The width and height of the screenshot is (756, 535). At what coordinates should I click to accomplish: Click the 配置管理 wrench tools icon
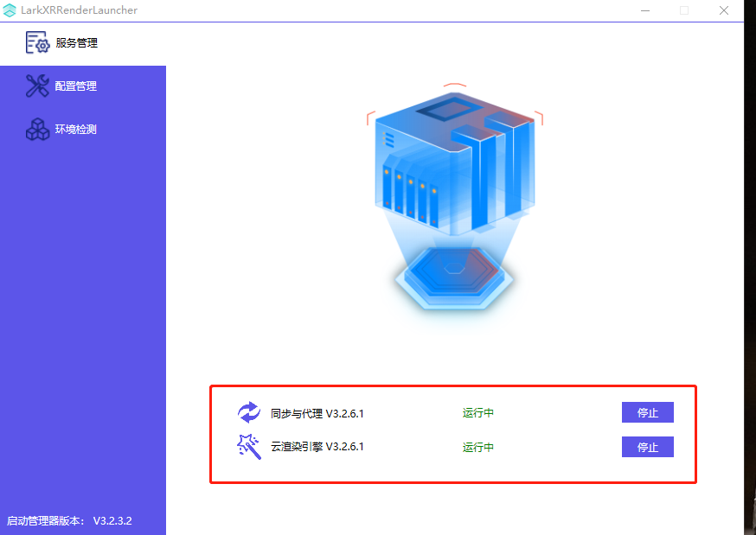pyautogui.click(x=37, y=86)
